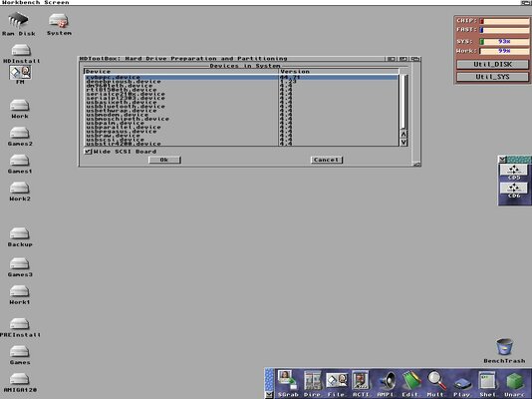The image size is (532, 399).
Task: Click the CHIP memory usage bar
Action: [x=504, y=21]
